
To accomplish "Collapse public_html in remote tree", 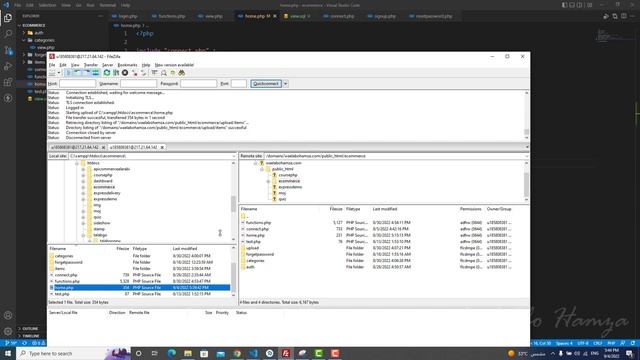I will 262,169.
